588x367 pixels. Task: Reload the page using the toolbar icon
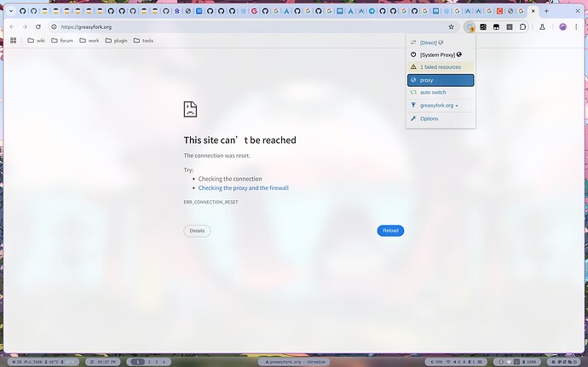click(x=37, y=27)
